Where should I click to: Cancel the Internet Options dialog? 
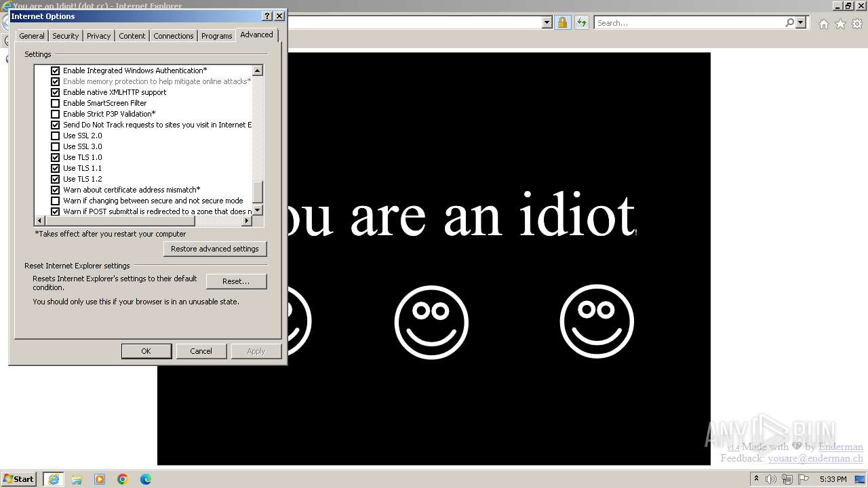click(x=201, y=351)
